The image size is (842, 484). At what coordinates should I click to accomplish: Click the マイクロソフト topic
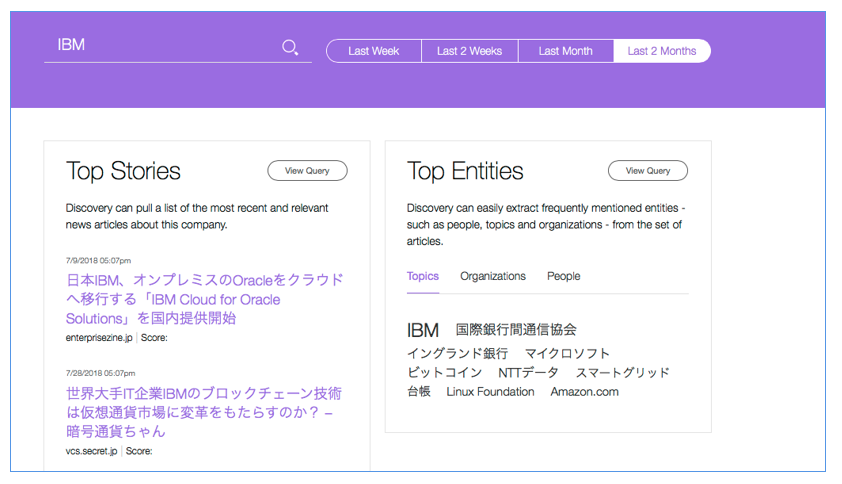click(x=567, y=353)
